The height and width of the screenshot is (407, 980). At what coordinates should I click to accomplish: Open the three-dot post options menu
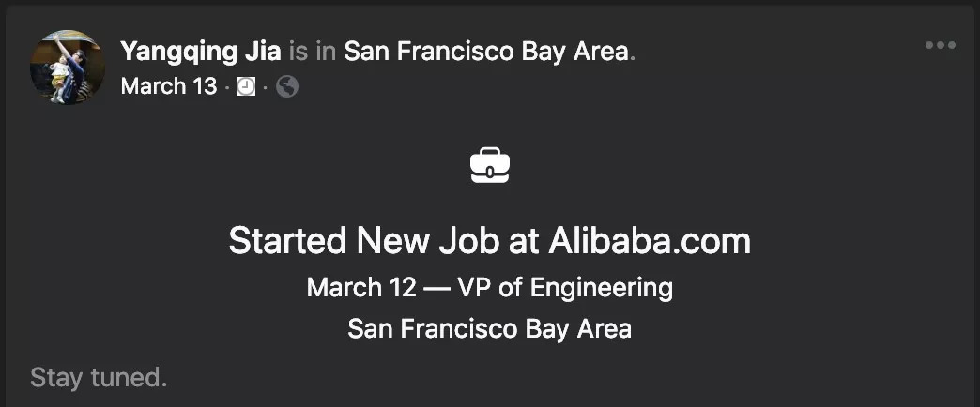coord(940,45)
